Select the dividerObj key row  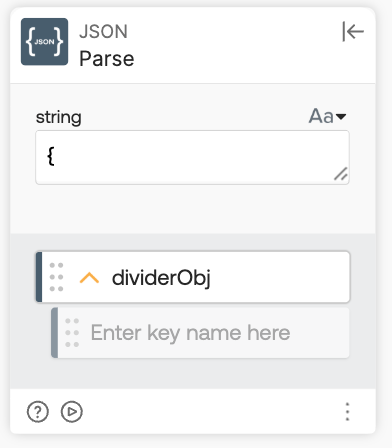193,277
